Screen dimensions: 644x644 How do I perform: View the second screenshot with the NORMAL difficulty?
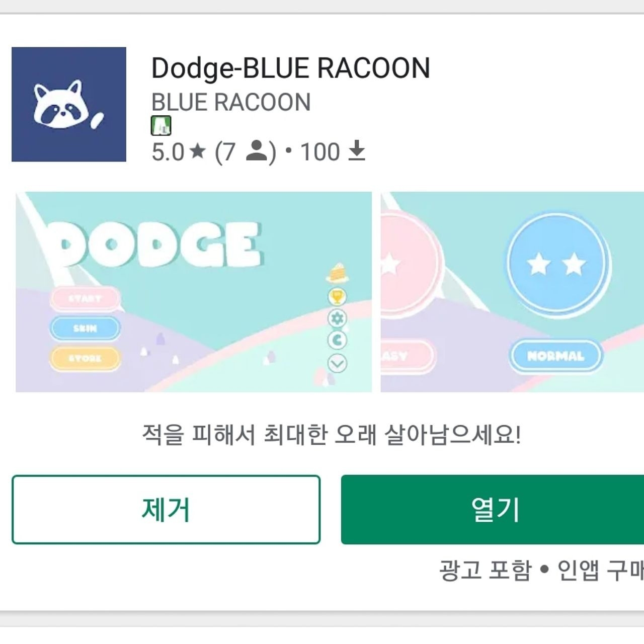tap(512, 292)
